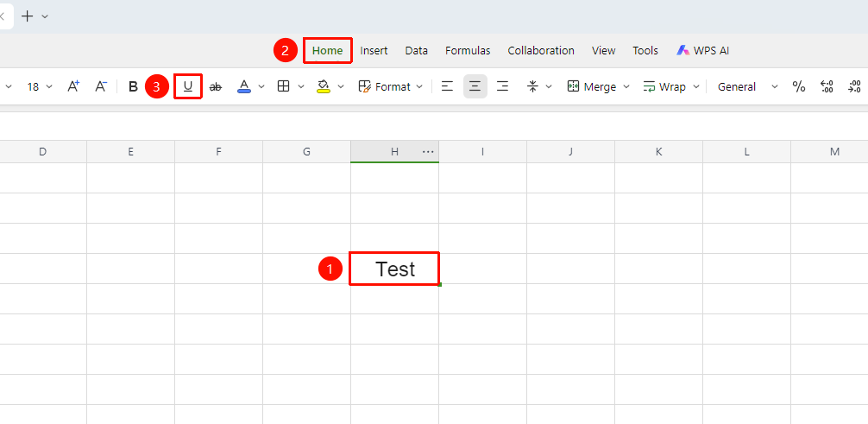This screenshot has height=424, width=868.
Task: Select the cell containing Test
Action: tap(394, 269)
